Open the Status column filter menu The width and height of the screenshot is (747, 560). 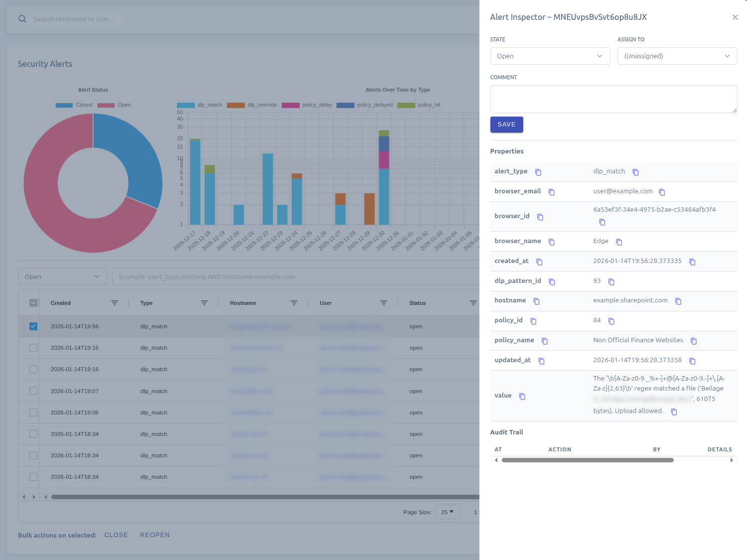pos(473,303)
